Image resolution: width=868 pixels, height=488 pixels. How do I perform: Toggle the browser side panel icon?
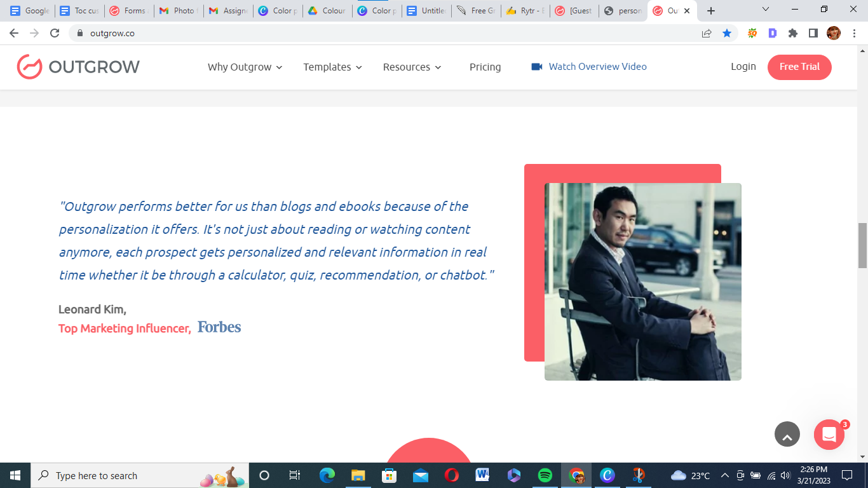(813, 33)
